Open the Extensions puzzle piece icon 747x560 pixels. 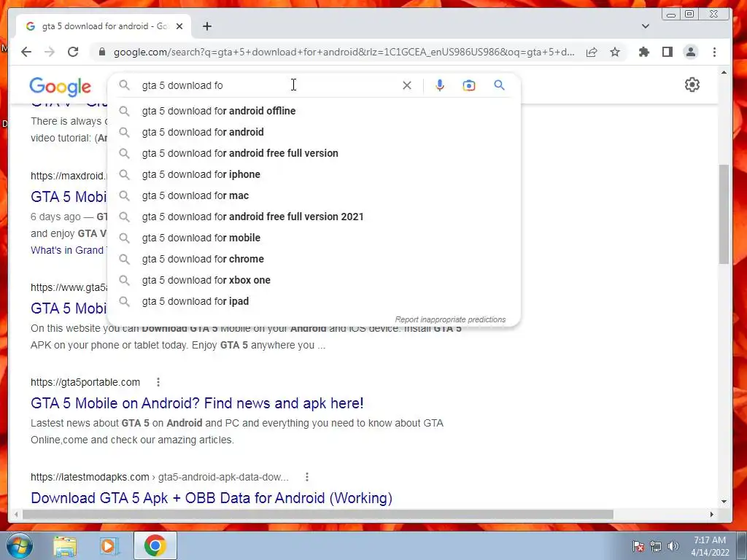644,52
